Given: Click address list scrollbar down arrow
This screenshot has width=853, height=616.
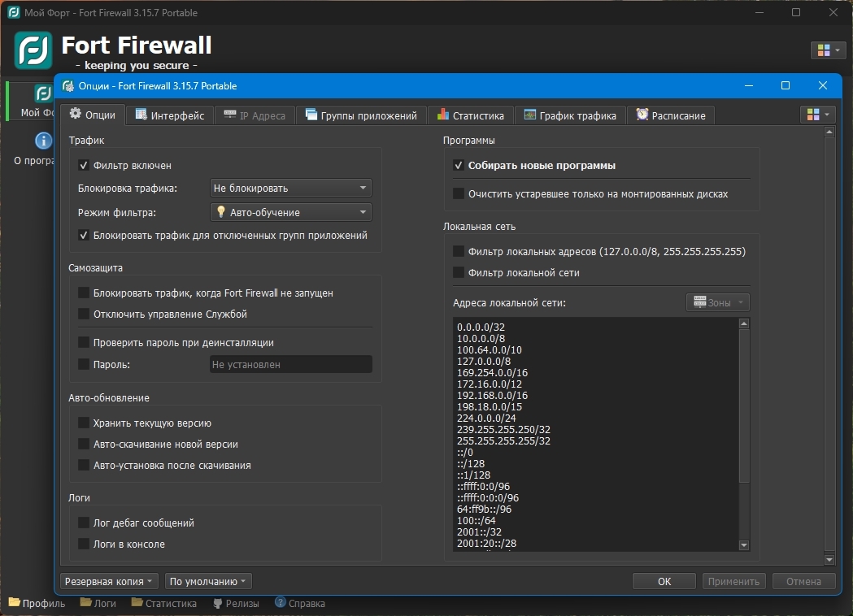Looking at the screenshot, I should click(744, 545).
